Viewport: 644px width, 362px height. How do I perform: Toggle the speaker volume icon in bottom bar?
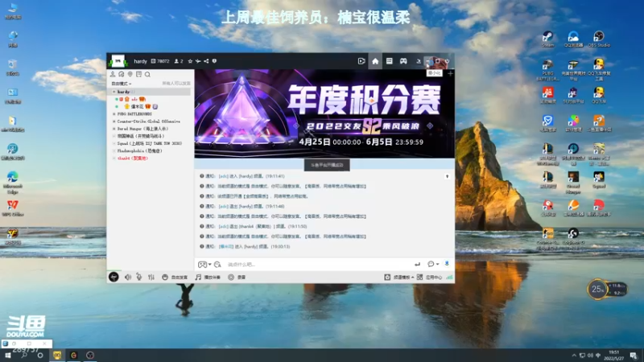coord(128,278)
